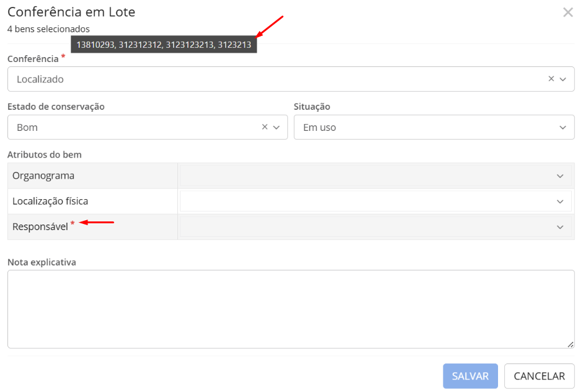The image size is (583, 392).
Task: Click the Estado de conservação field showing Bom
Action: click(x=130, y=127)
